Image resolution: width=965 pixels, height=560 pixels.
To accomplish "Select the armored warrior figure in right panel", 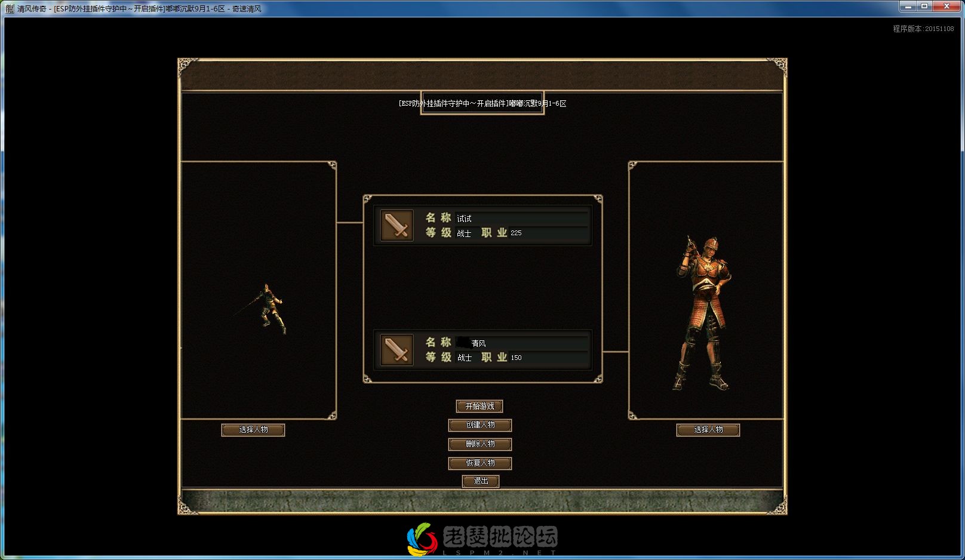I will tap(704, 313).
